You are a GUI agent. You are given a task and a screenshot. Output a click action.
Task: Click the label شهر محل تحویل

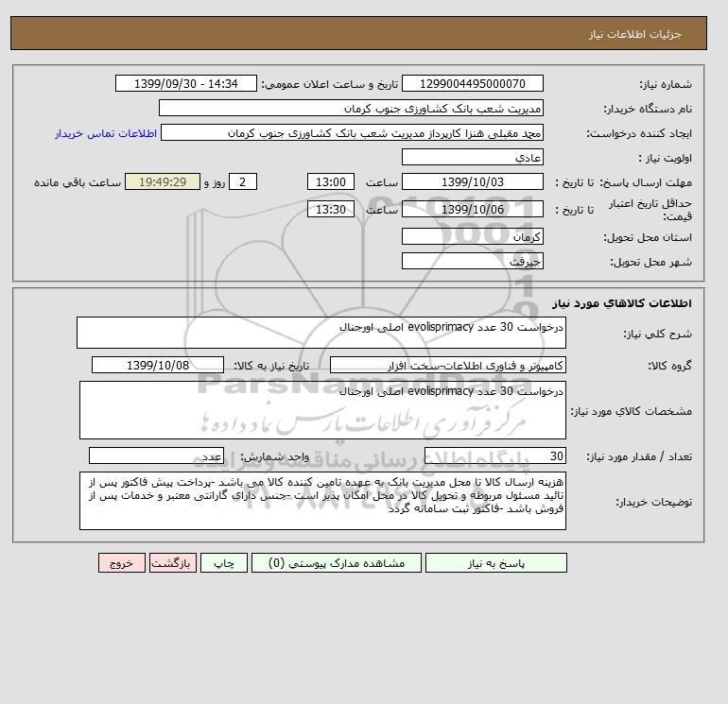650,262
